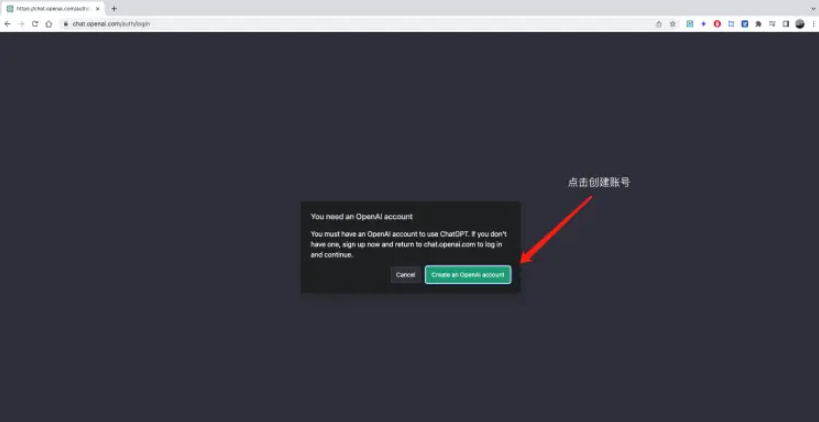Open a new tab with plus button

pyautogui.click(x=114, y=8)
